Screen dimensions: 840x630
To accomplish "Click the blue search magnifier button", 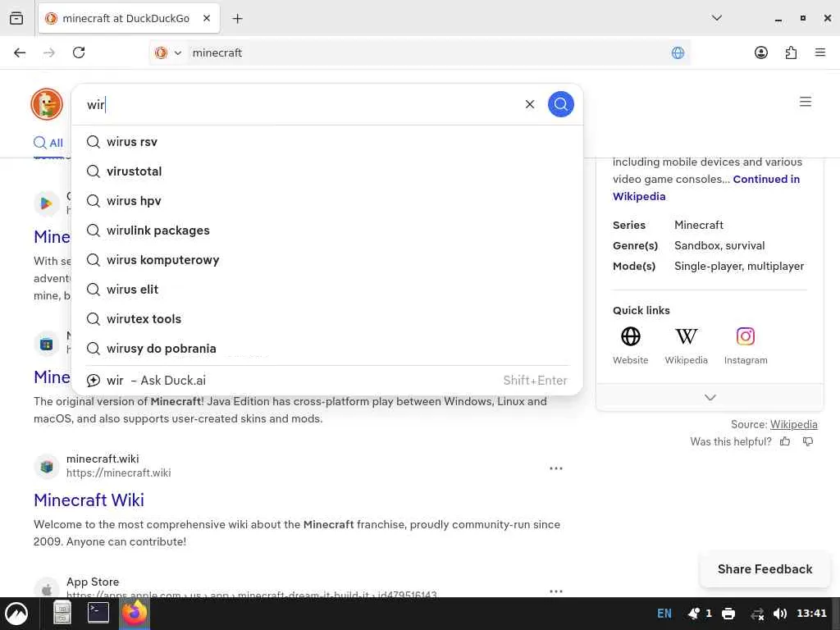I will point(560,104).
